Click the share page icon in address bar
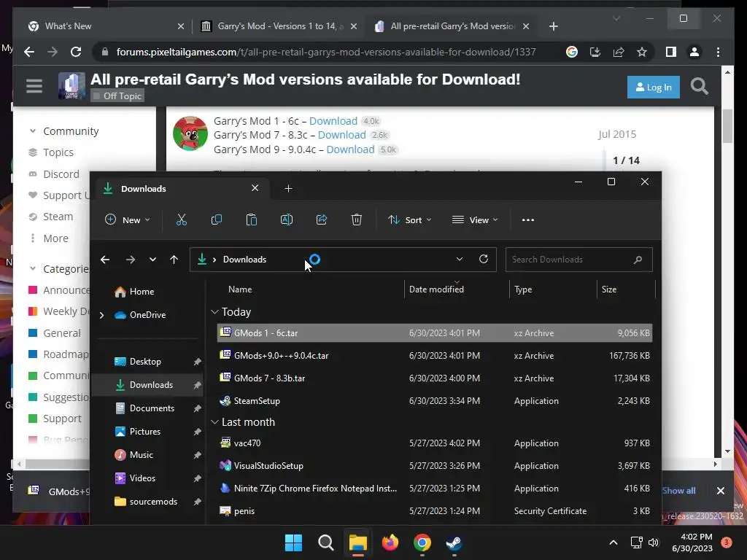This screenshot has width=747, height=560. pos(619,52)
